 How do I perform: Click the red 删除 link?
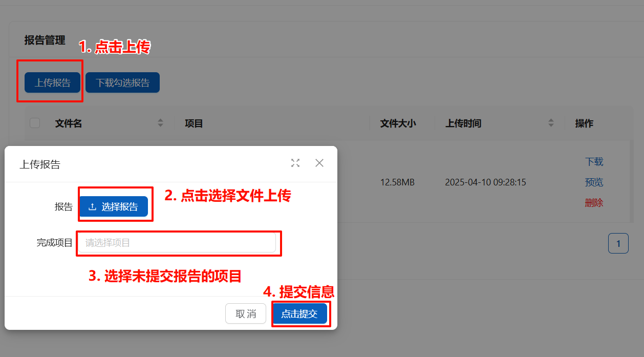(594, 203)
